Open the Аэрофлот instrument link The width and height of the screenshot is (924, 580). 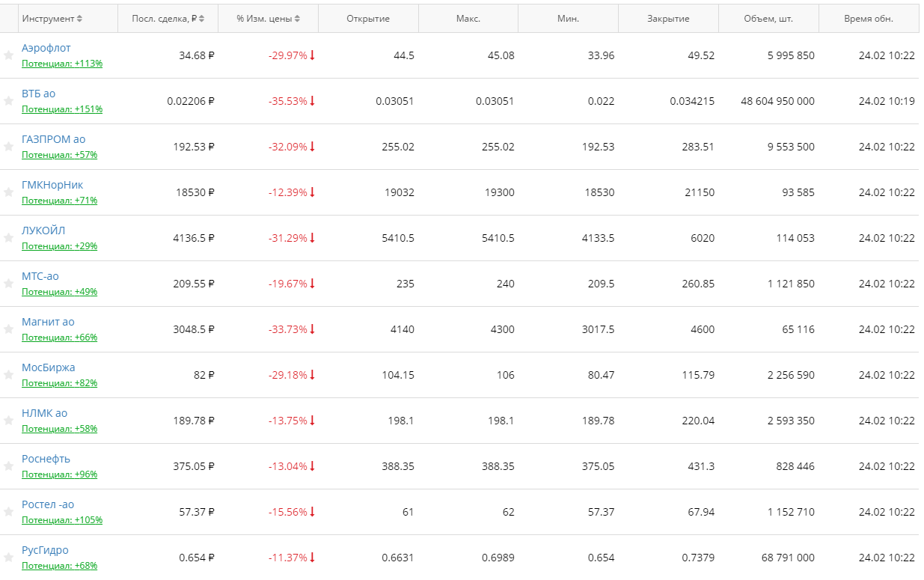46,48
